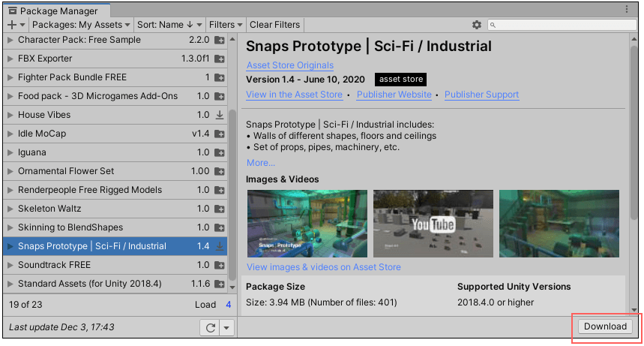Click the YouTube video thumbnail
The image size is (644, 346).
(x=433, y=224)
